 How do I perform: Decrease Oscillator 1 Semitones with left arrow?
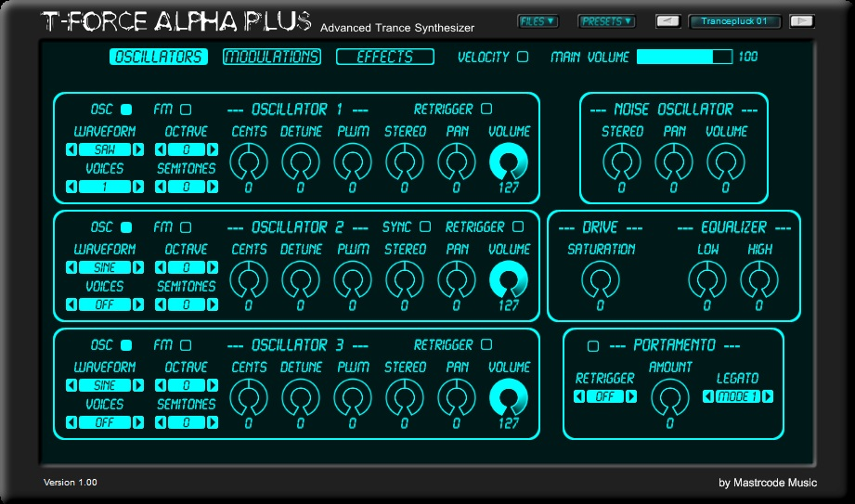coord(161,187)
